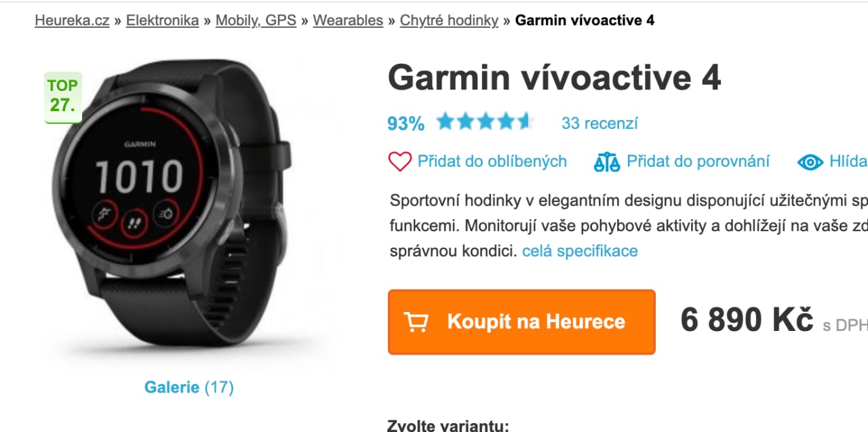Open Galerie (17) link
The image size is (868, 432).
[x=189, y=387]
